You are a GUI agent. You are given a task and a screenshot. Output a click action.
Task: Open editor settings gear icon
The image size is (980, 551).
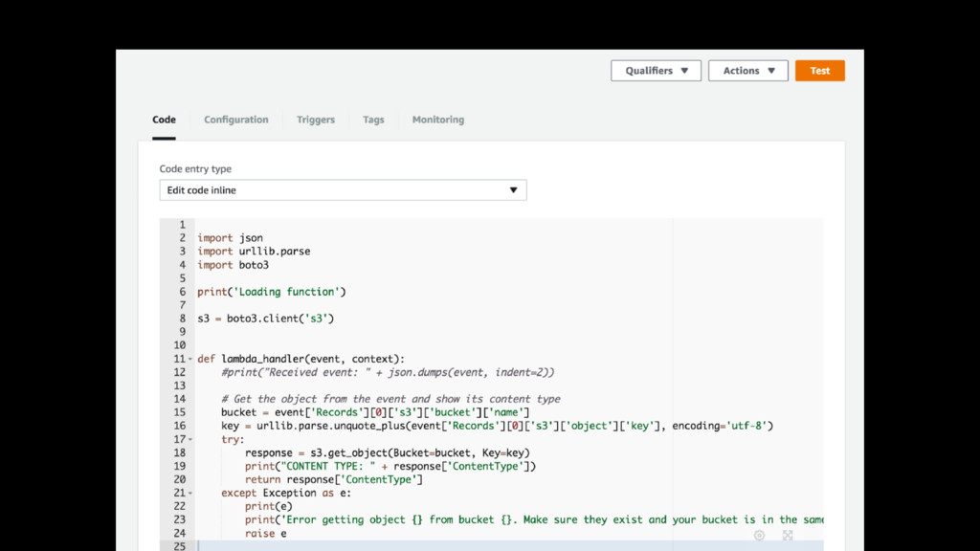point(759,536)
